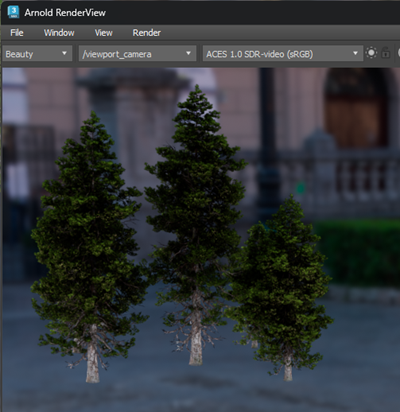Click the exposure sun icon
This screenshot has width=400, height=412.
371,53
